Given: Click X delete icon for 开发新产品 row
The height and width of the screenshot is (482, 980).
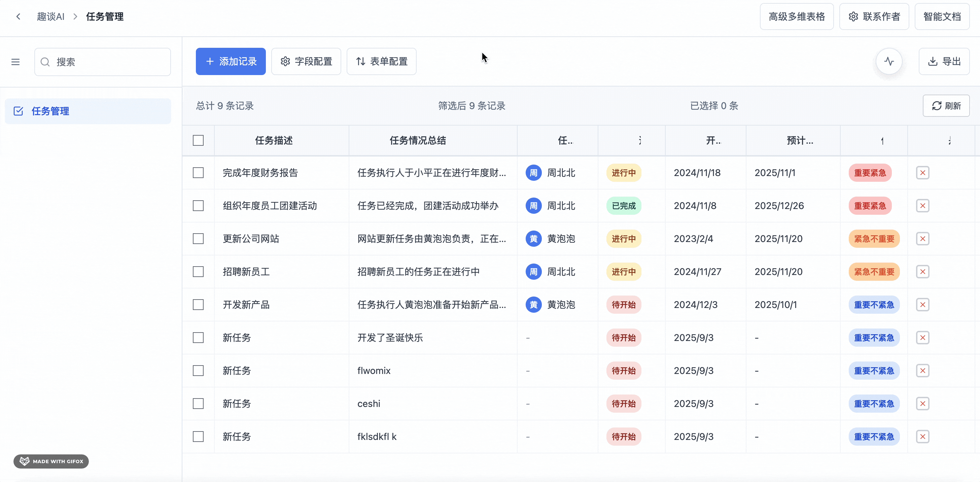Looking at the screenshot, I should pyautogui.click(x=922, y=305).
